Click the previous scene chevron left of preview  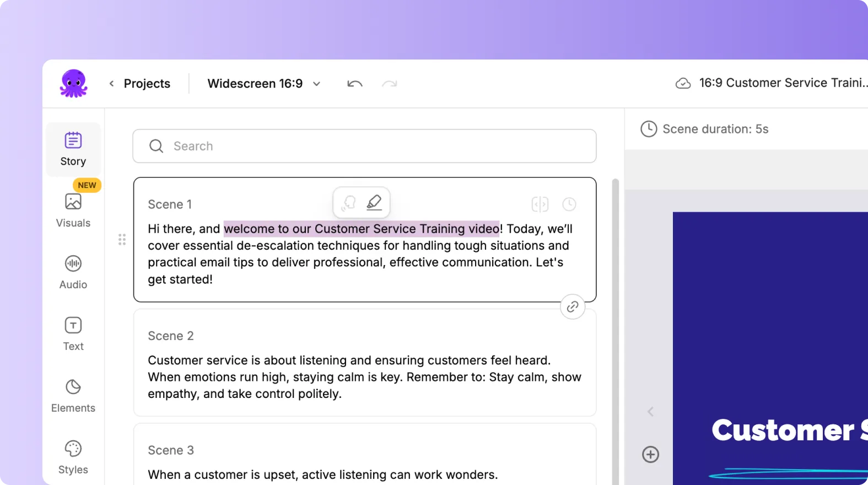650,412
